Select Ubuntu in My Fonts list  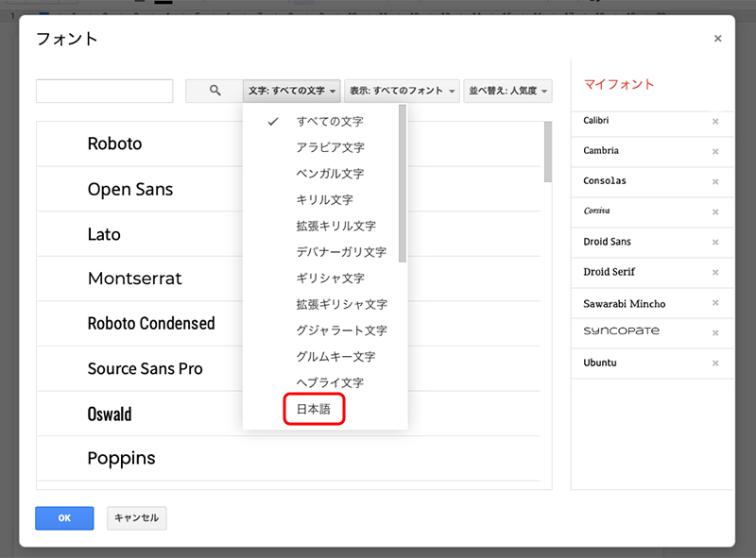pos(600,363)
